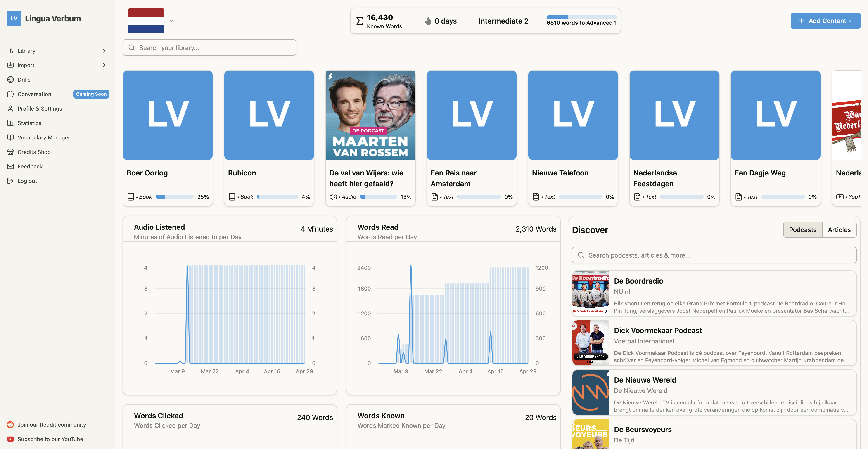Click the Reddit community icon
868x449 pixels.
point(10,424)
